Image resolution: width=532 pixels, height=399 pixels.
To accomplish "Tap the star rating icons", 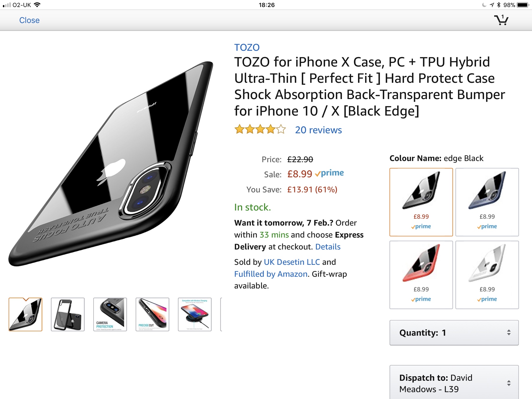I will [x=260, y=130].
